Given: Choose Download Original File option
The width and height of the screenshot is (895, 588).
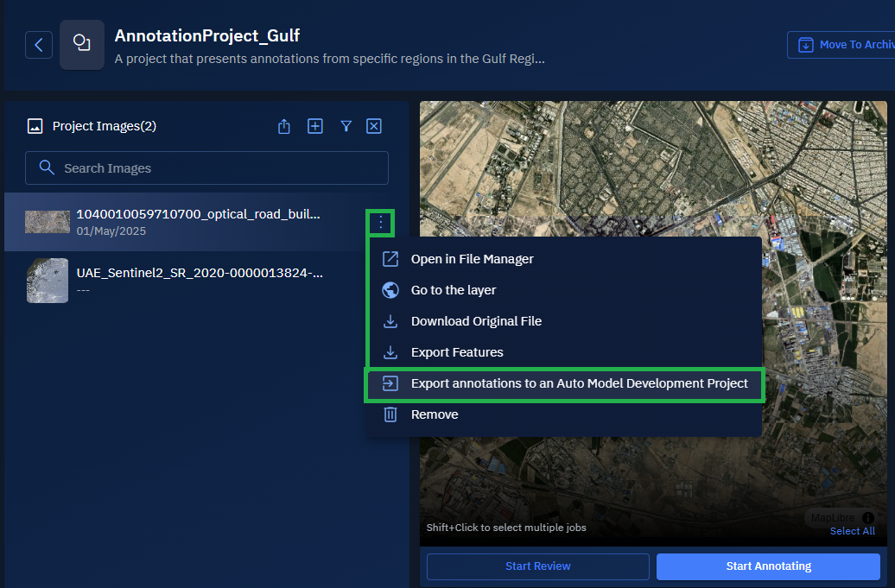Looking at the screenshot, I should 476,321.
